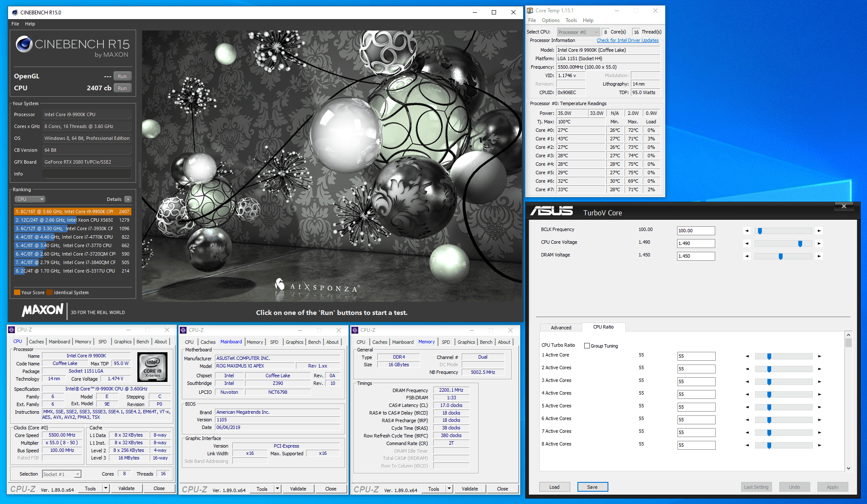Open the Select CPU Processor #0 dropdown
The width and height of the screenshot is (867, 504).
(x=578, y=32)
